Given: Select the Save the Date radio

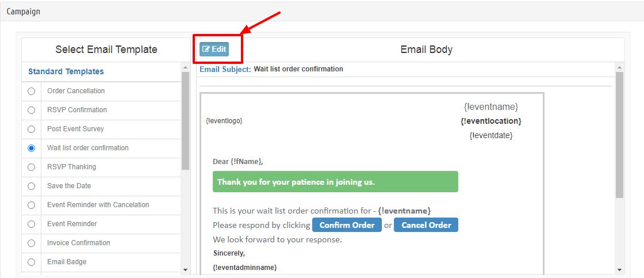Looking at the screenshot, I should [31, 186].
